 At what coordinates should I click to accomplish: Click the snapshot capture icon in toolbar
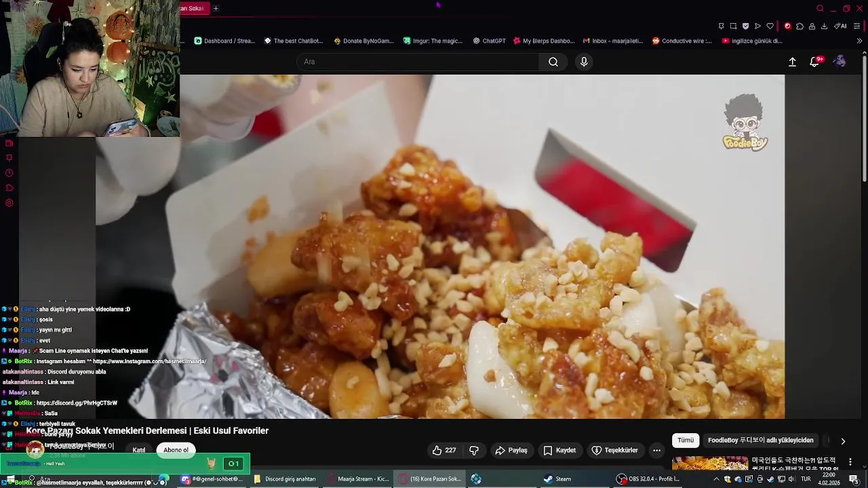(x=733, y=26)
